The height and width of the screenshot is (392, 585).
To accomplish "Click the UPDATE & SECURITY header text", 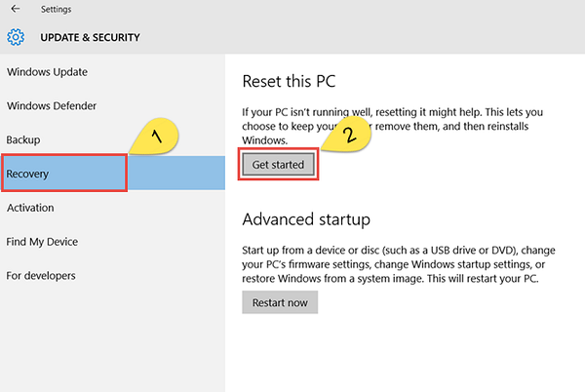I will coord(90,38).
